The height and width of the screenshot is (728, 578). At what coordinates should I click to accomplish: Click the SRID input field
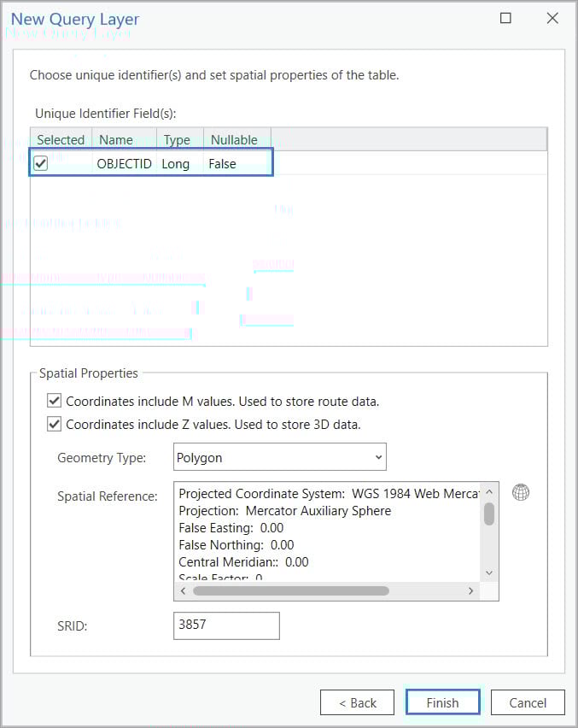(x=225, y=625)
